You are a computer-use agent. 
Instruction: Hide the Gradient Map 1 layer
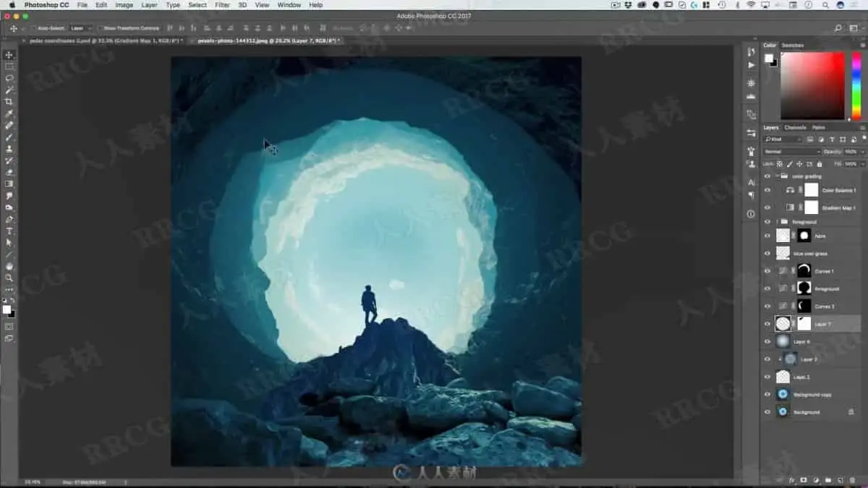point(767,207)
